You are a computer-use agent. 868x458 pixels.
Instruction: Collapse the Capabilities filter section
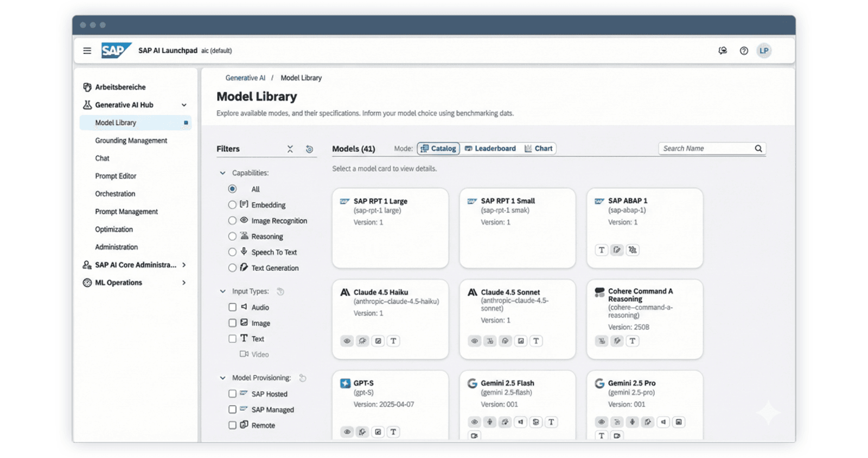(x=222, y=173)
